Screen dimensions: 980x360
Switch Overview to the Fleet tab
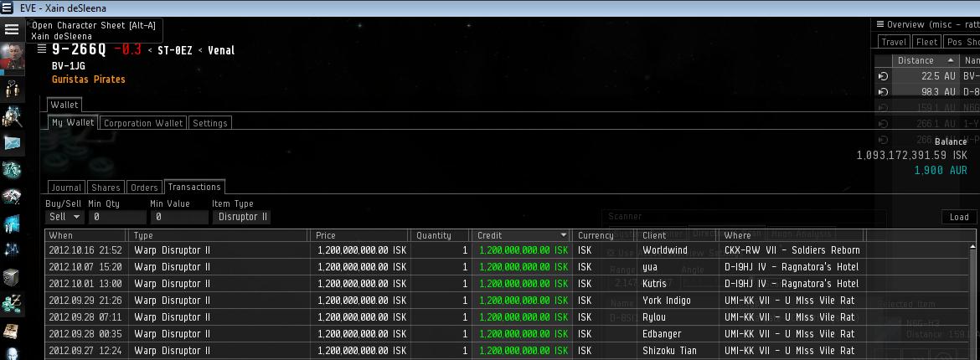coord(927,42)
